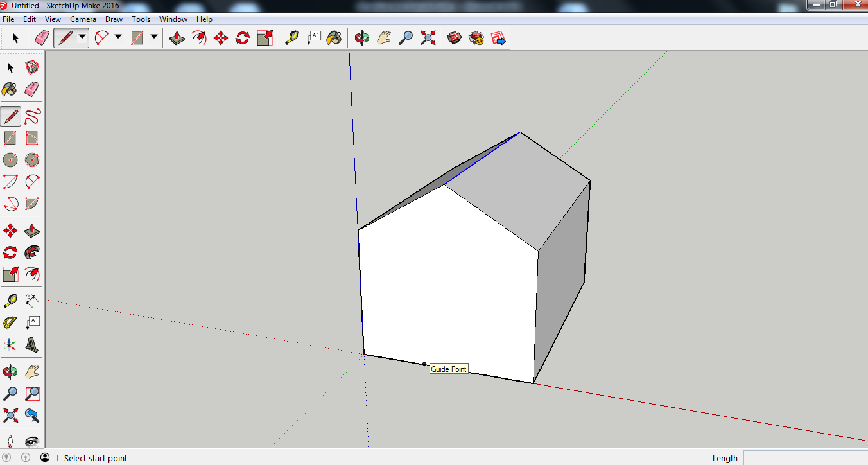The width and height of the screenshot is (868, 465).
Task: Select the Follow Me tool
Action: tap(32, 252)
